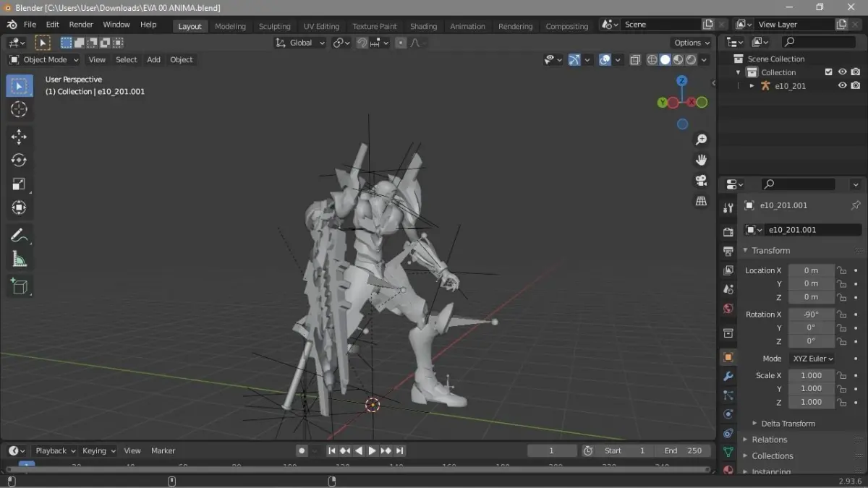Image resolution: width=868 pixels, height=488 pixels.
Task: Open the Render properties tab
Action: (728, 232)
